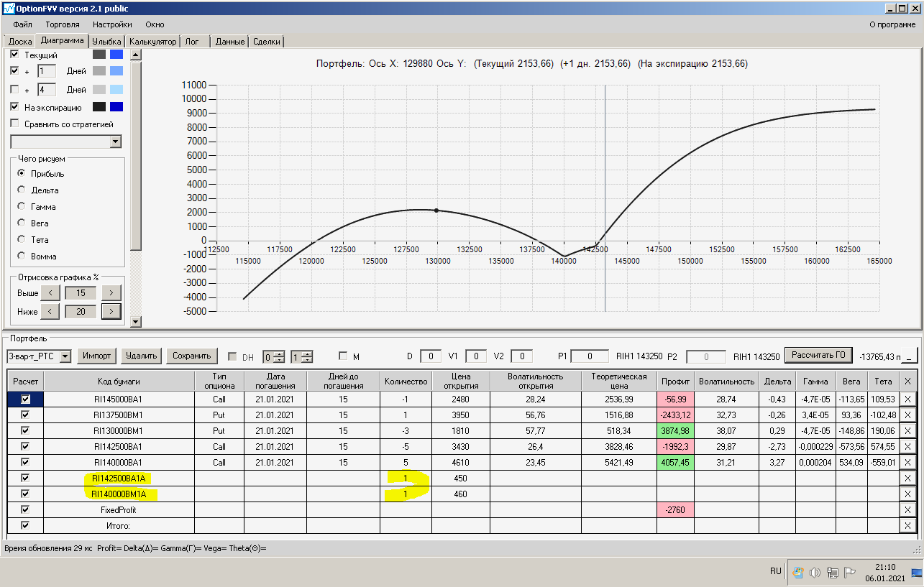Remove the RI142500BA1 row with X
This screenshot has height=587, width=924.
[x=907, y=446]
